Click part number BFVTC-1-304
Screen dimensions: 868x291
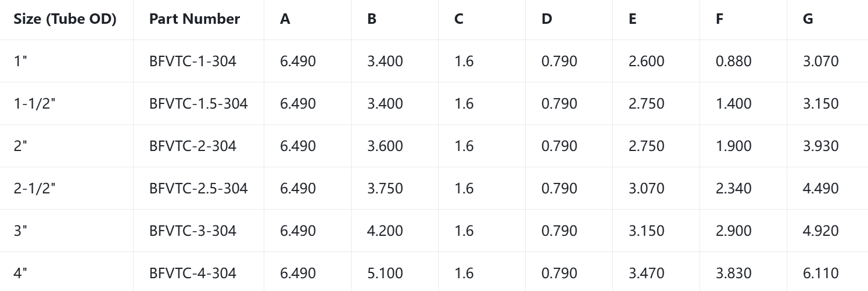coord(193,61)
